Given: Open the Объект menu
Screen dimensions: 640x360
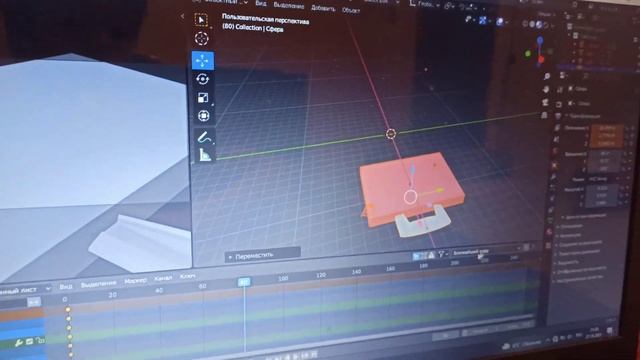Looking at the screenshot, I should click(x=351, y=10).
